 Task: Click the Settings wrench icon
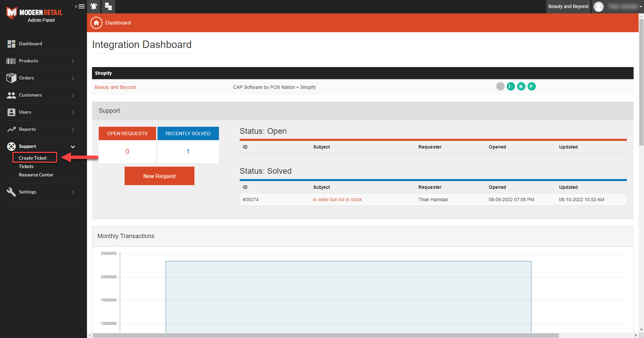[11, 192]
